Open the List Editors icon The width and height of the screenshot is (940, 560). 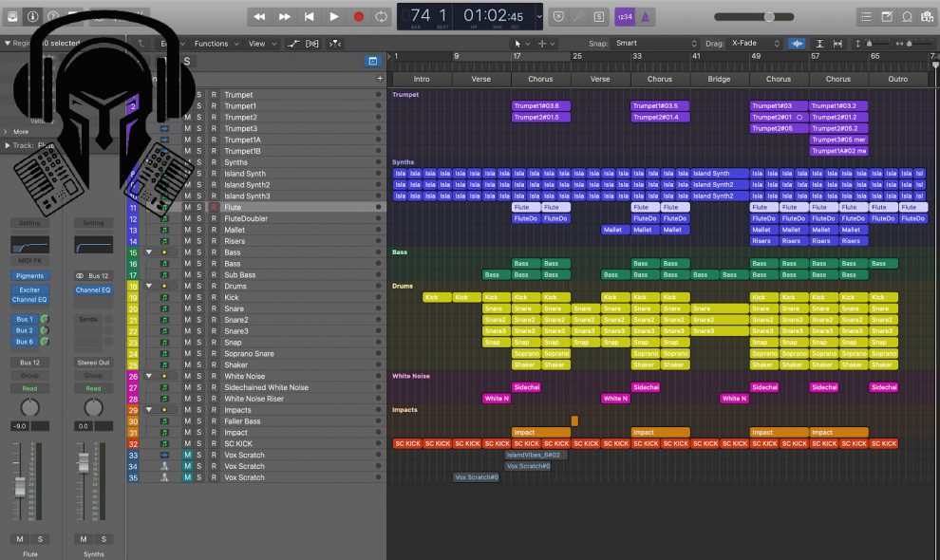coord(866,17)
